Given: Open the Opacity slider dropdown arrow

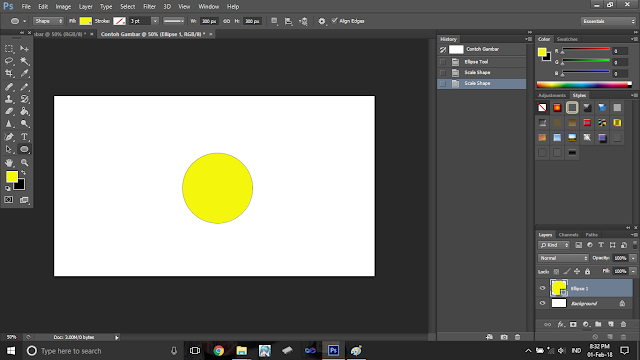Looking at the screenshot, I should tap(633, 258).
